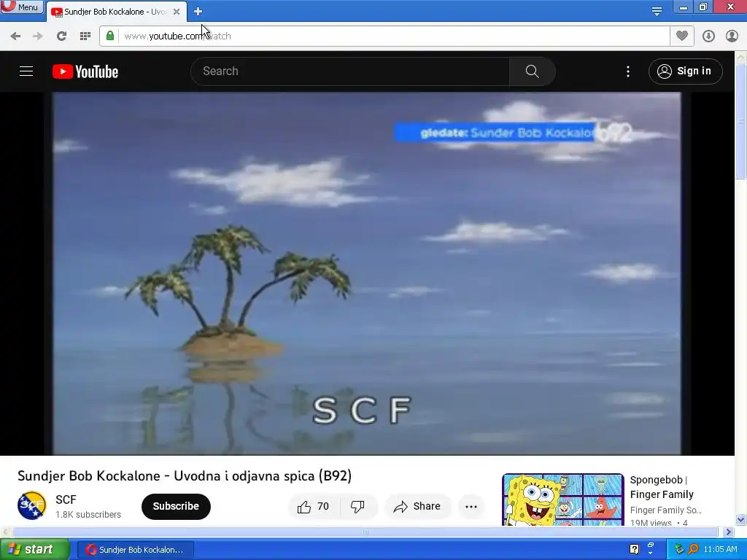Viewport: 747px width, 560px height.
Task: Click the magnifier search button
Action: point(532,71)
